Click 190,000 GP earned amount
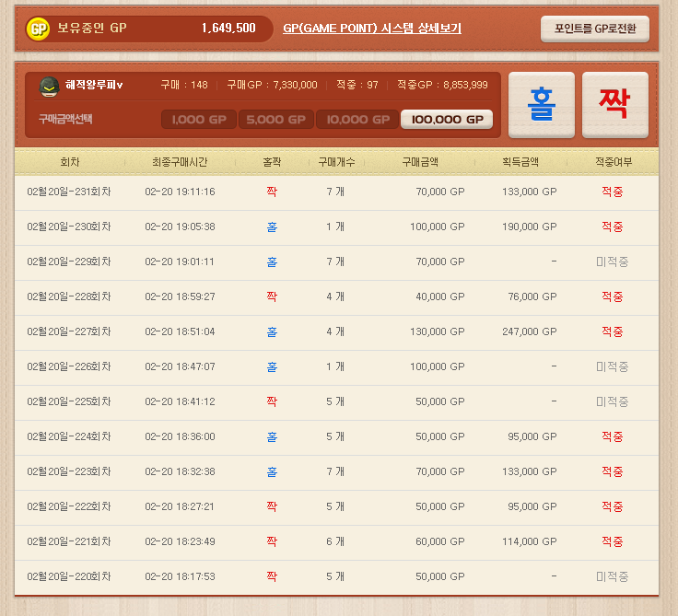Image resolution: width=678 pixels, height=616 pixels. click(530, 227)
